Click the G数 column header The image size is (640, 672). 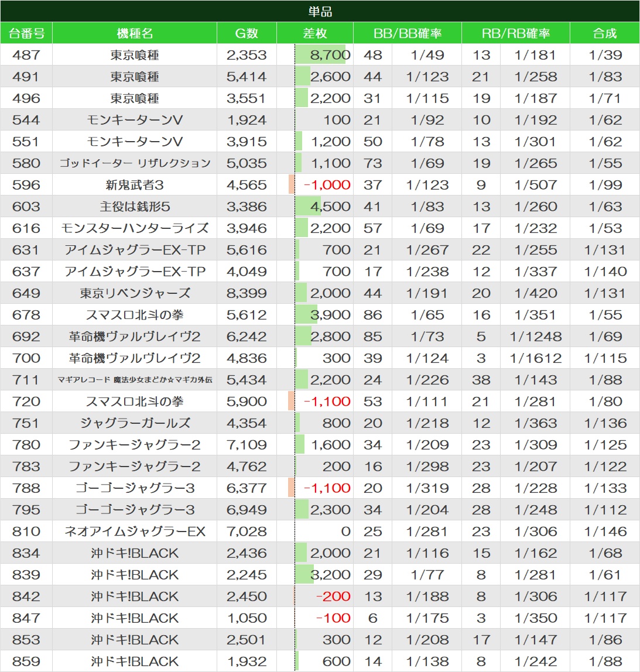coord(247,33)
